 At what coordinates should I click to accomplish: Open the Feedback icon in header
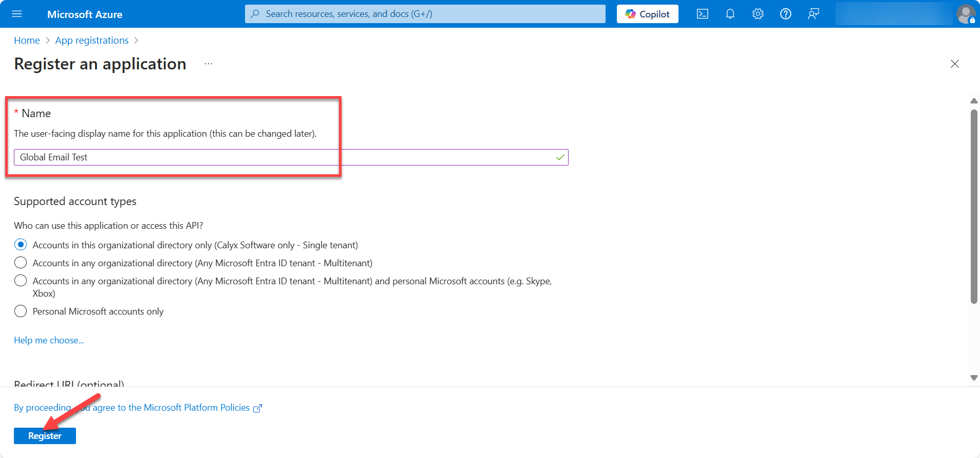(x=813, y=14)
